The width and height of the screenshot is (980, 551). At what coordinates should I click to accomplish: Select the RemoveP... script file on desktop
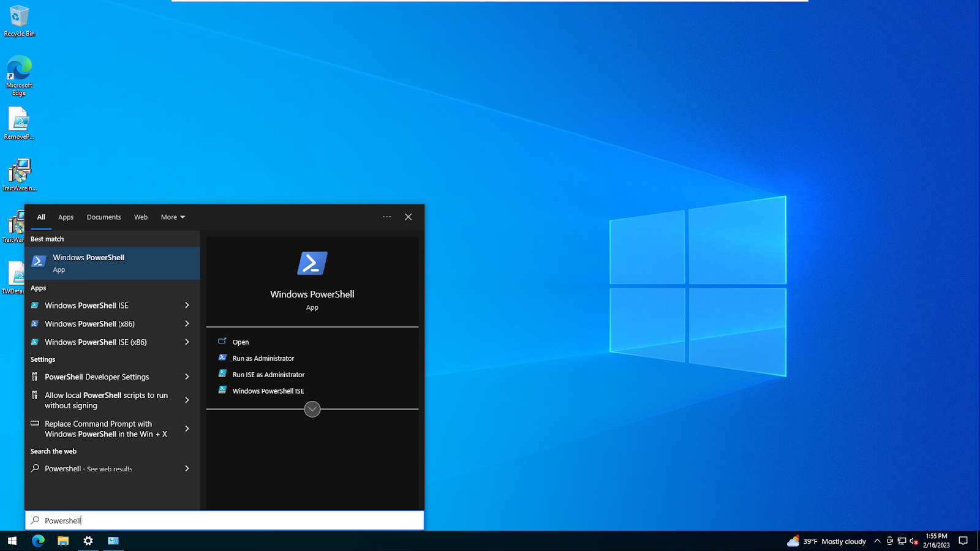click(19, 124)
